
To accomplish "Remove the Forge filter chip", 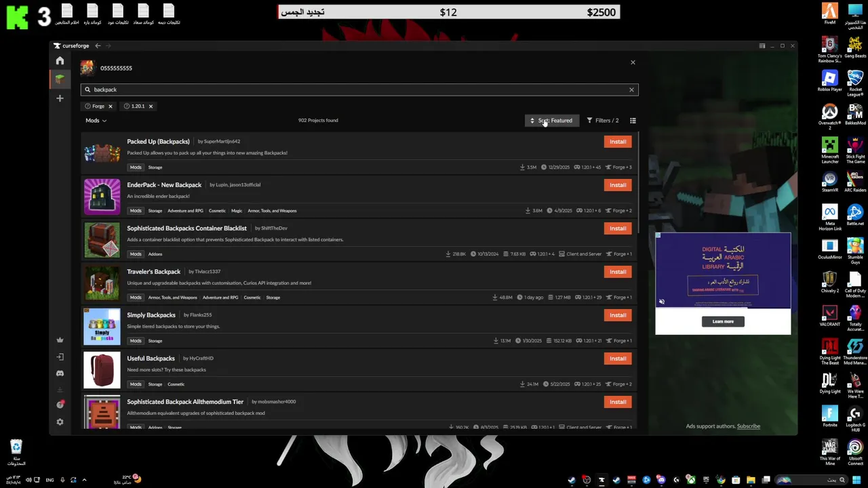I will pyautogui.click(x=110, y=106).
